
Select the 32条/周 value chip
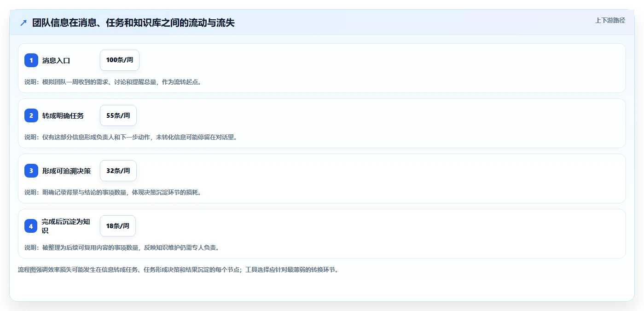click(x=118, y=171)
